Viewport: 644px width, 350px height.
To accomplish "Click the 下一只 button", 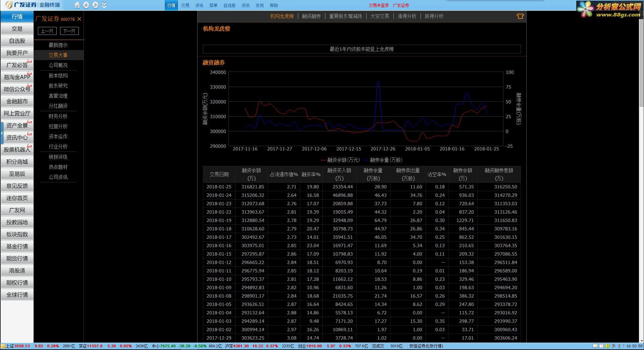I will click(69, 31).
